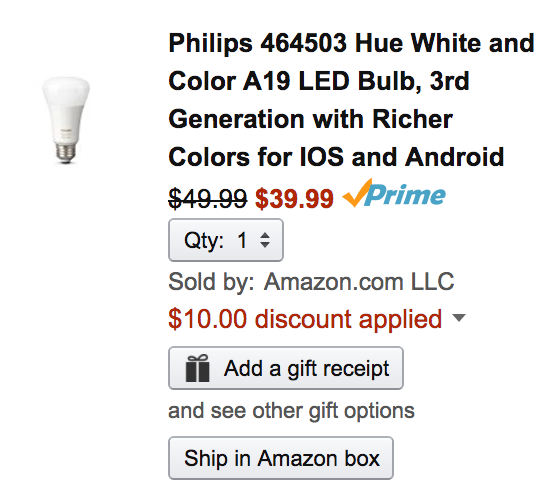Click the red $39.99 sale price
Screen dimensions: 546x498
(x=294, y=199)
